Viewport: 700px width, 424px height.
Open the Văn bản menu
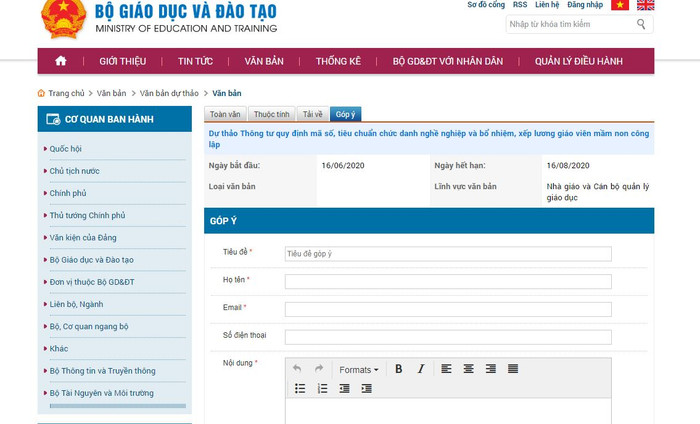[264, 61]
